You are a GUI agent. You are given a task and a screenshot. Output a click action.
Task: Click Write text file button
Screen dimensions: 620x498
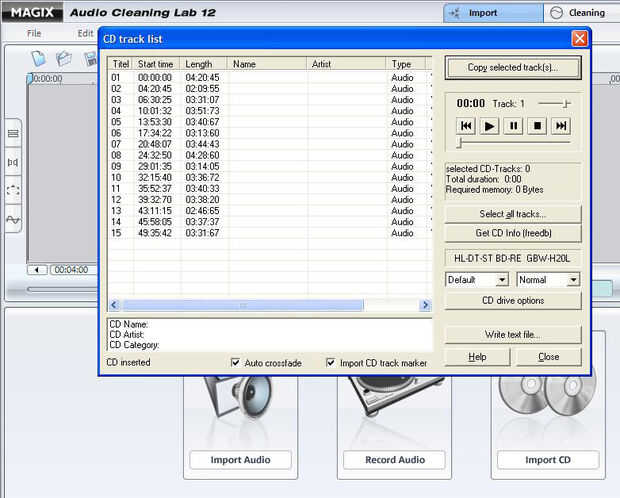click(x=513, y=335)
